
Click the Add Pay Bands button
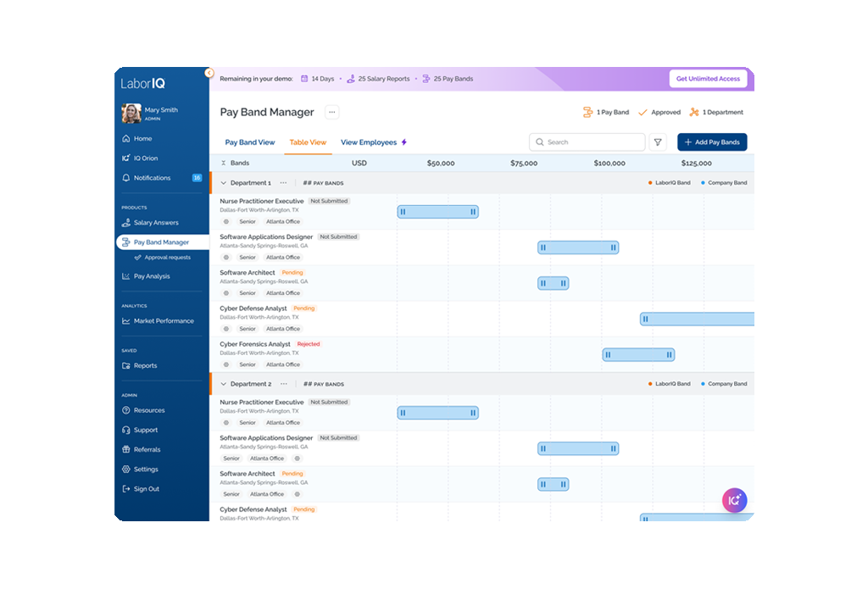click(x=711, y=142)
